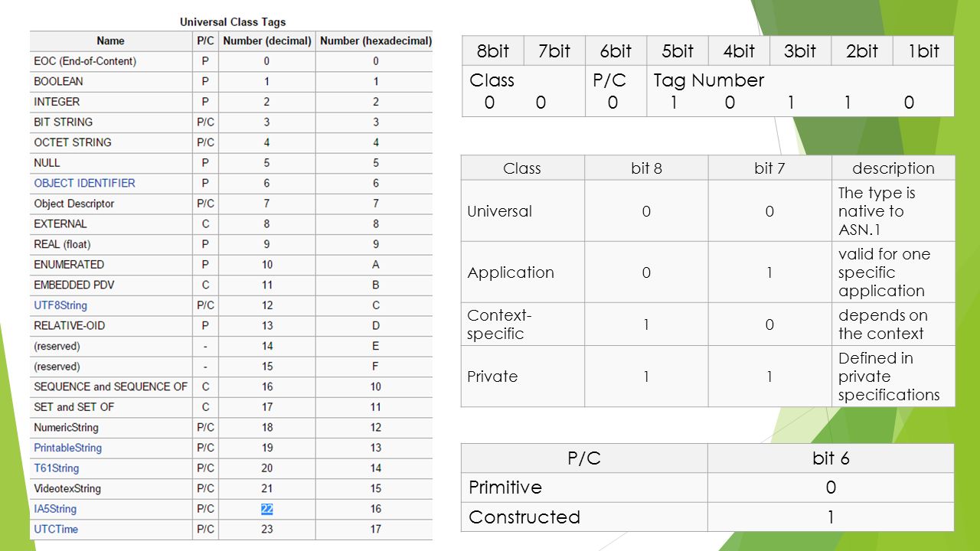980x551 pixels.
Task: Select the 'Primitive' row label
Action: pos(505,487)
